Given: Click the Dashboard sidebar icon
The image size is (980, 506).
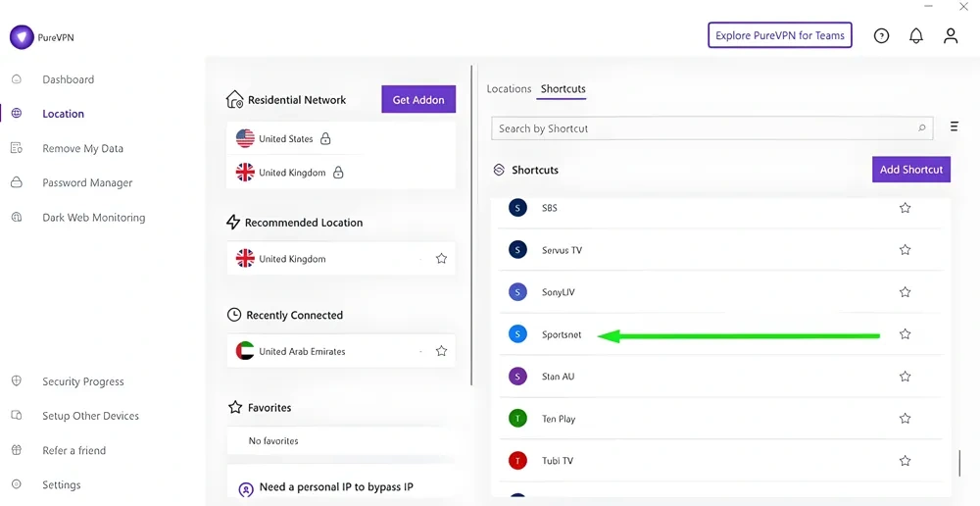Looking at the screenshot, I should coord(17,79).
